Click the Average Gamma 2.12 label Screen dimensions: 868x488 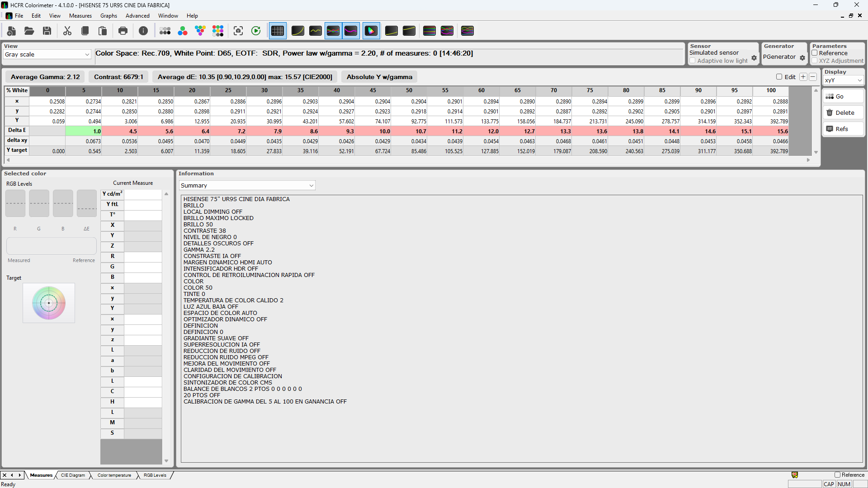[x=45, y=77]
